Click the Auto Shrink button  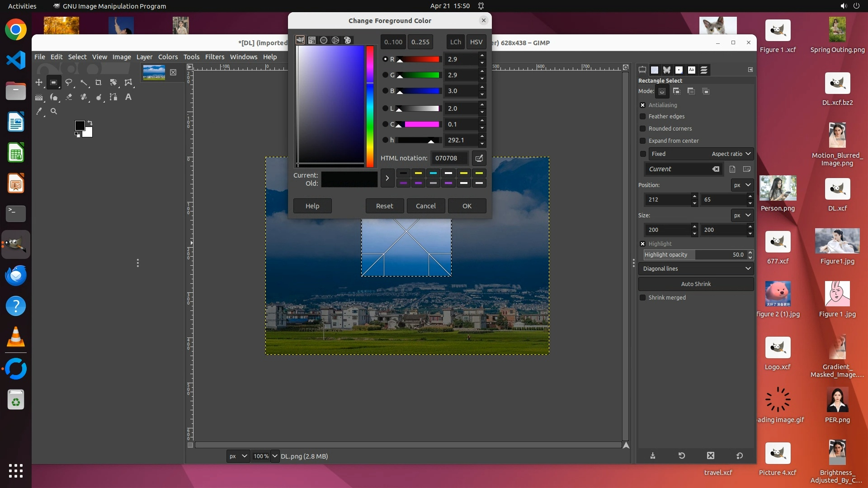point(695,284)
